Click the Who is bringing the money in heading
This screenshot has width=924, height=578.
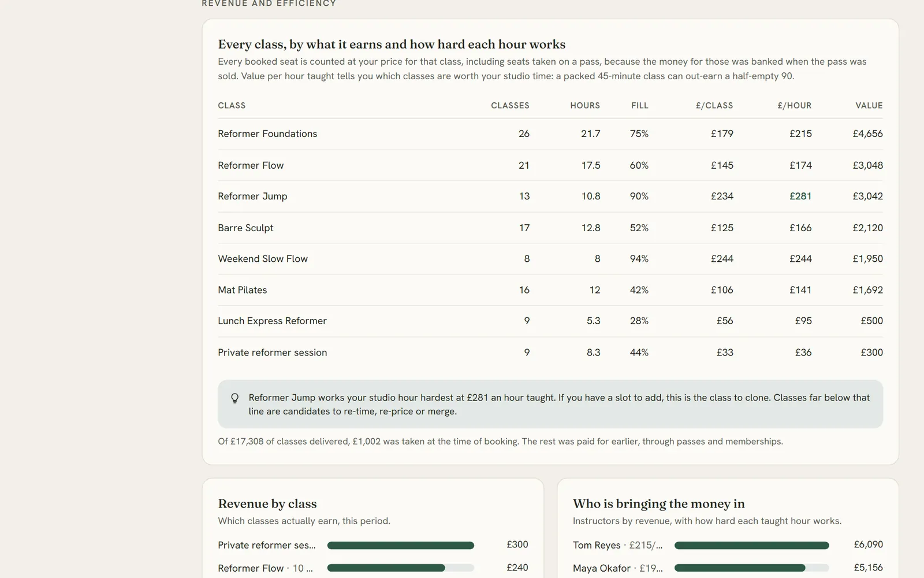tap(659, 504)
